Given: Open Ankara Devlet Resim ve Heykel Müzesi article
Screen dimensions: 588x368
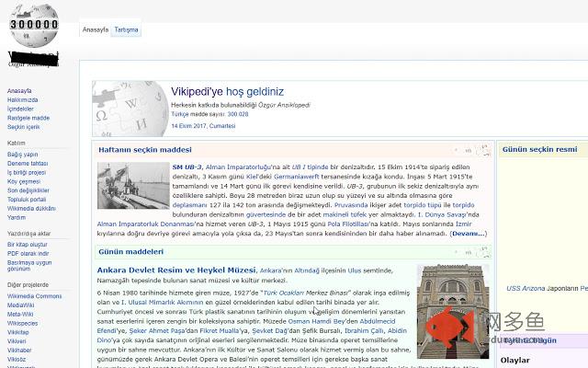Looking at the screenshot, I should [x=176, y=270].
